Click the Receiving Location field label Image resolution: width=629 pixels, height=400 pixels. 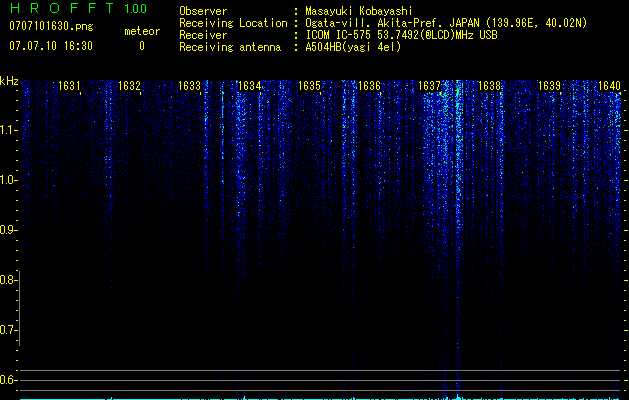pos(233,23)
